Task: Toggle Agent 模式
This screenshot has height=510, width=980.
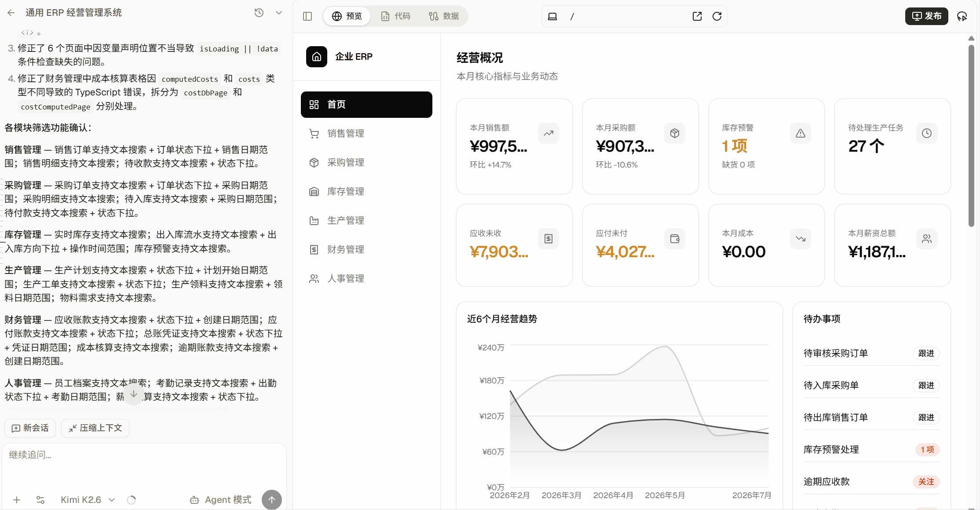Action: point(220,500)
